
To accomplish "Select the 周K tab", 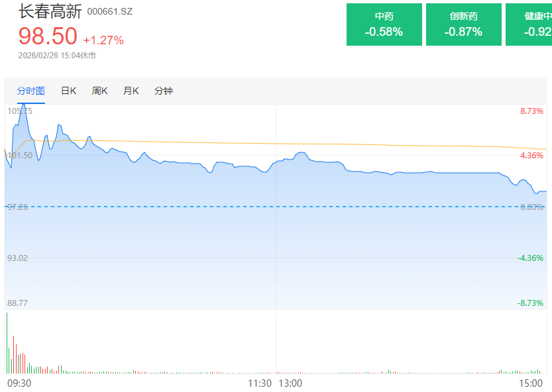I will click(100, 91).
